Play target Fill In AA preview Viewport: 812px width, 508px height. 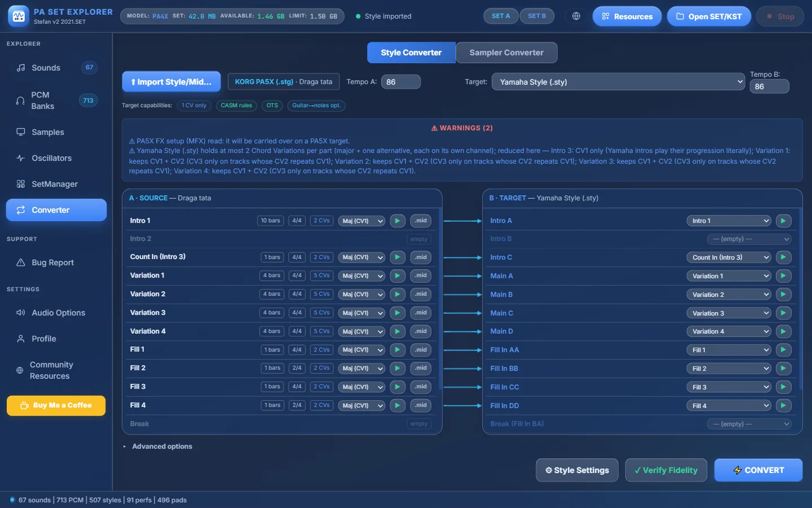point(783,350)
